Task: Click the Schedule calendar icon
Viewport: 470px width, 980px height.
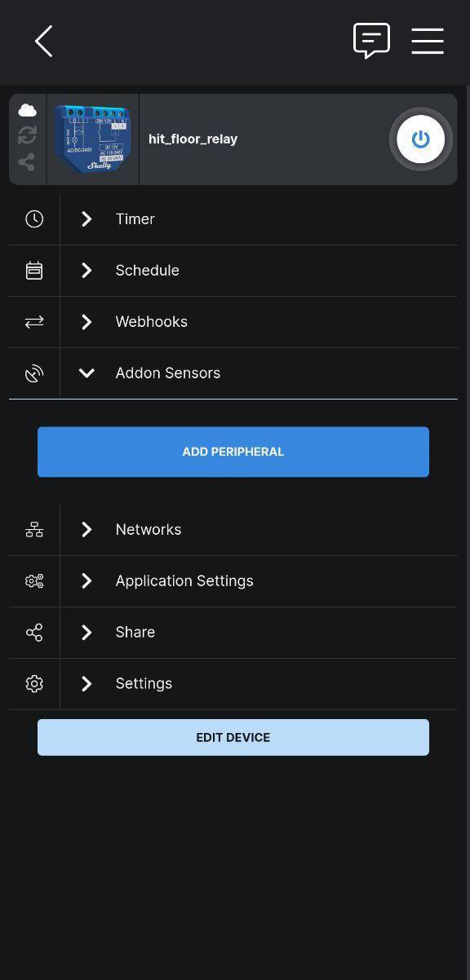Action: coord(34,270)
